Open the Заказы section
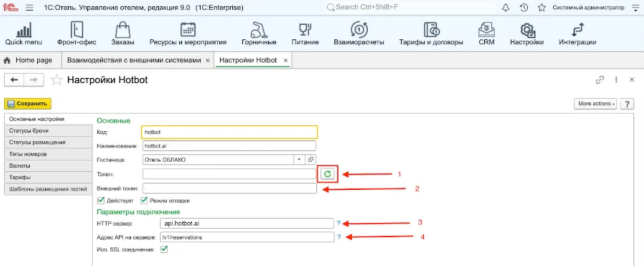This screenshot has height=266, width=644. (x=123, y=34)
